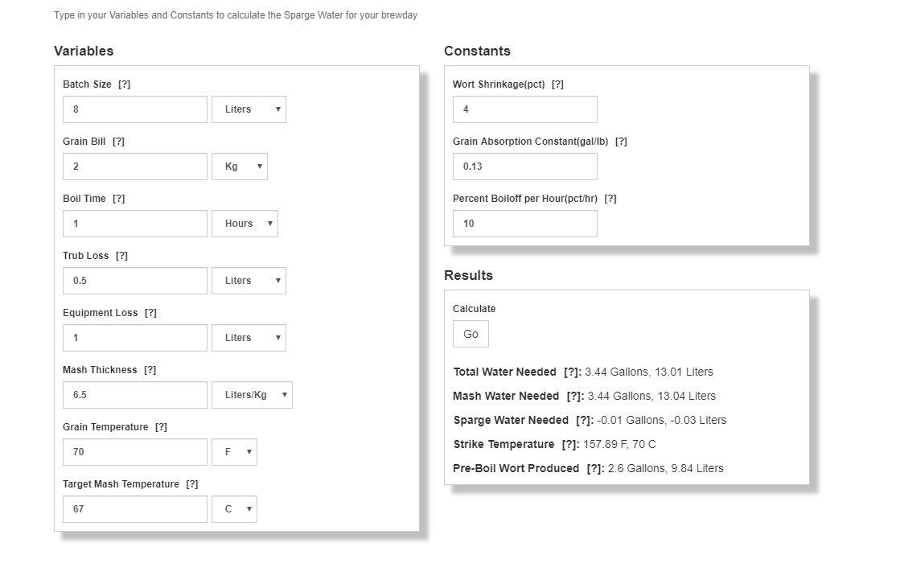Show help for Mash Thickness [?]

point(150,370)
